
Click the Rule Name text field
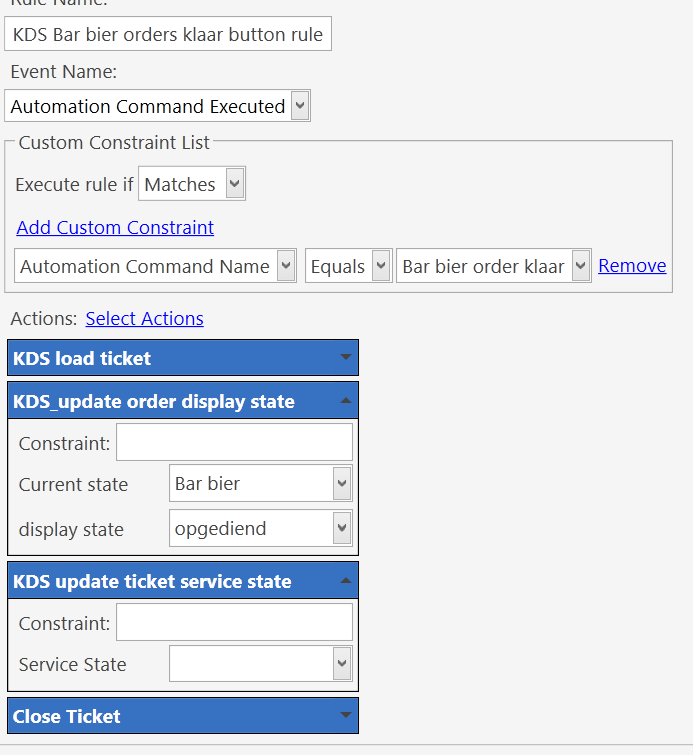point(168,34)
